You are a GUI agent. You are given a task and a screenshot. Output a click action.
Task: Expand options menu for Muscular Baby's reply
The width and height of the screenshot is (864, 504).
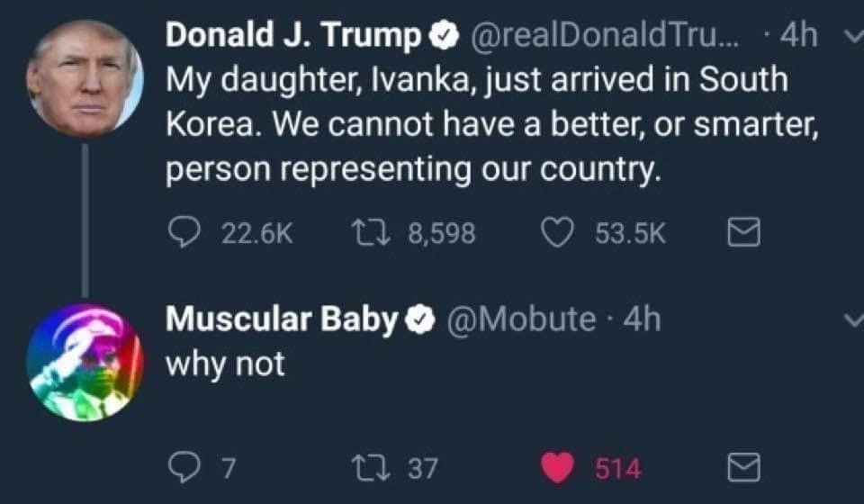853,319
